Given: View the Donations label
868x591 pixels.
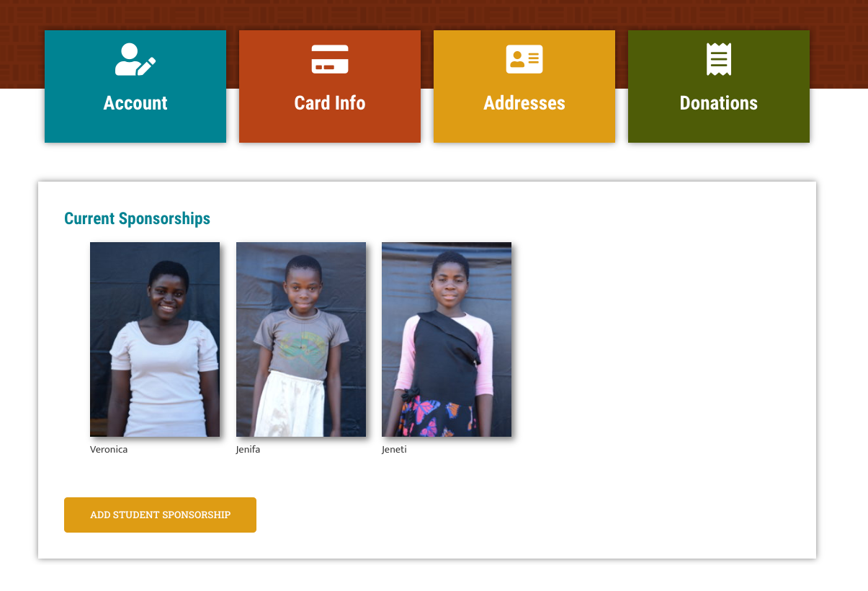Looking at the screenshot, I should tap(719, 103).
